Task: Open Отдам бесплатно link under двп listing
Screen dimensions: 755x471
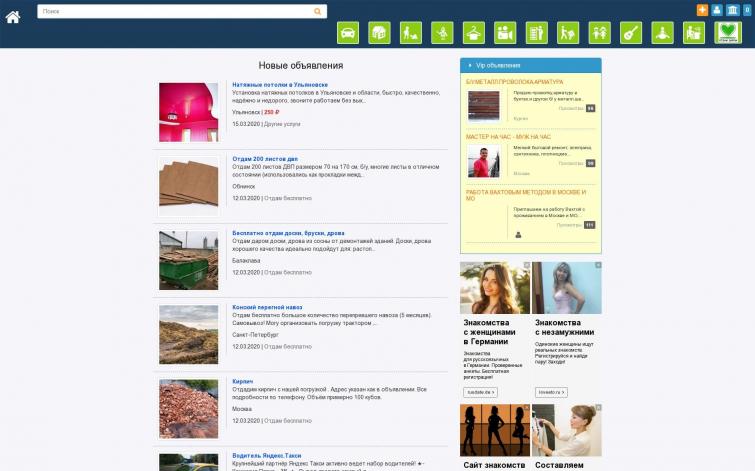Action: tap(288, 198)
